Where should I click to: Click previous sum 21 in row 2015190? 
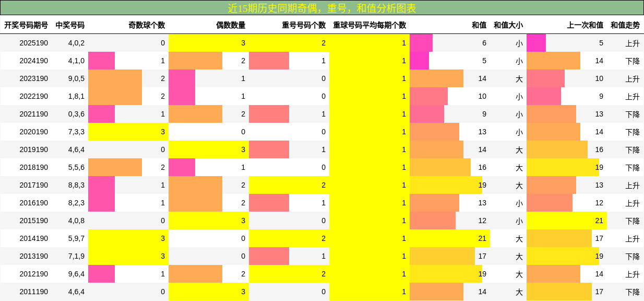coord(599,221)
